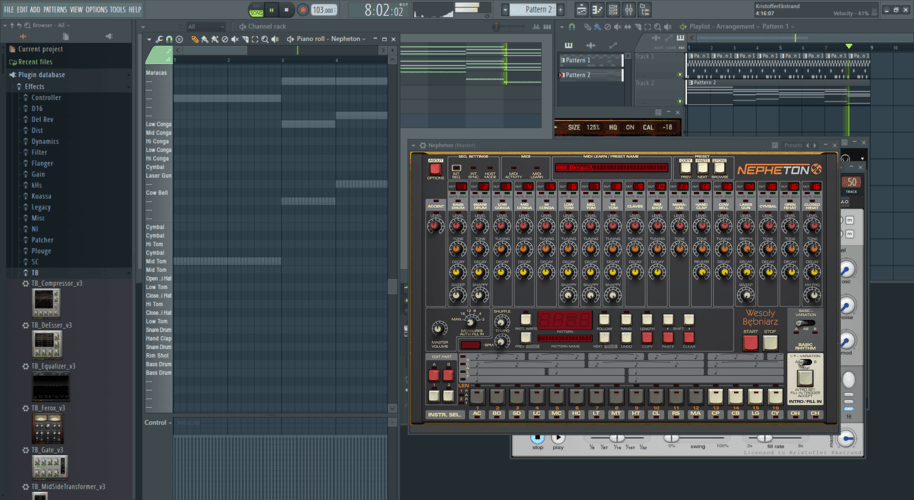
Task: Select the Zoom tool in Piano roll
Action: [265, 39]
